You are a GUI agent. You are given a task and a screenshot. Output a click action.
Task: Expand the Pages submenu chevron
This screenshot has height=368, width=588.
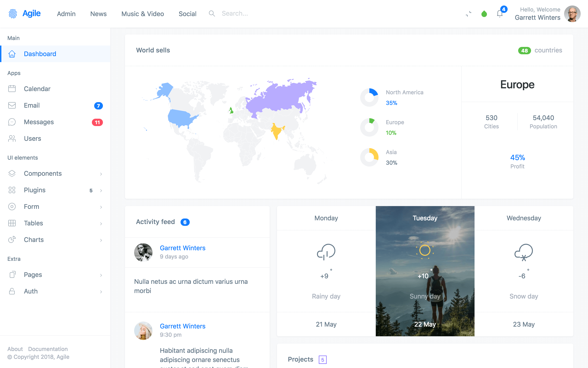(101, 275)
